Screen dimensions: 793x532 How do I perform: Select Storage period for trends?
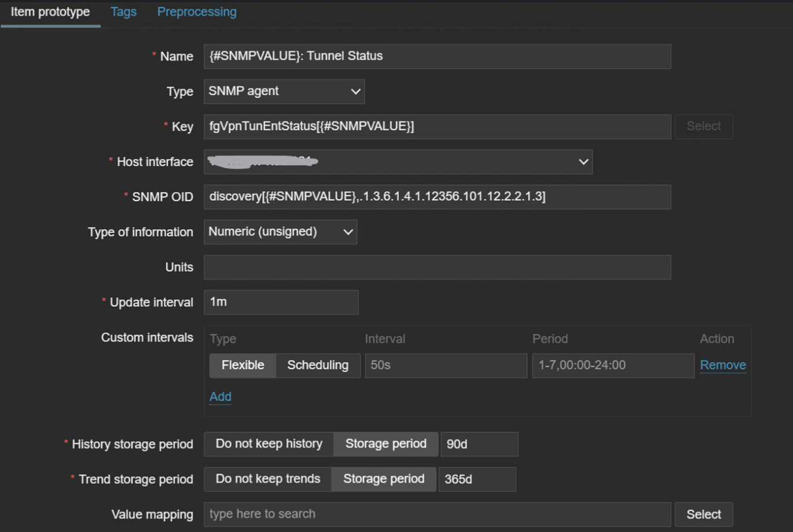[384, 479]
